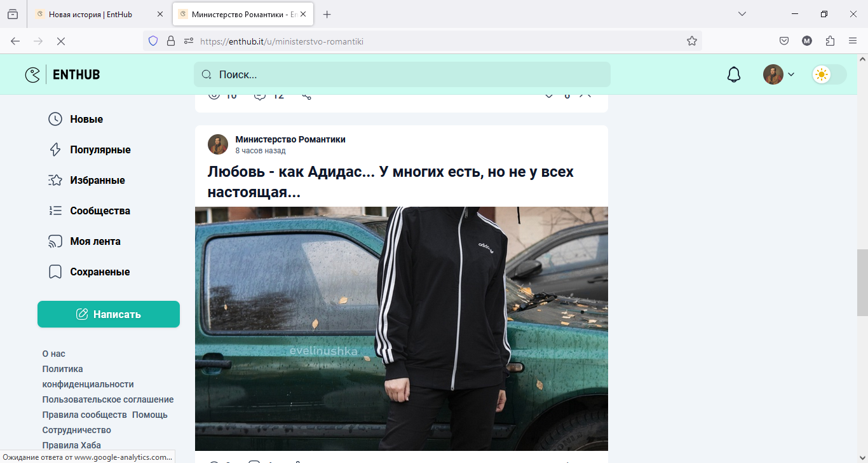Open a new browser tab
868x463 pixels.
point(327,14)
